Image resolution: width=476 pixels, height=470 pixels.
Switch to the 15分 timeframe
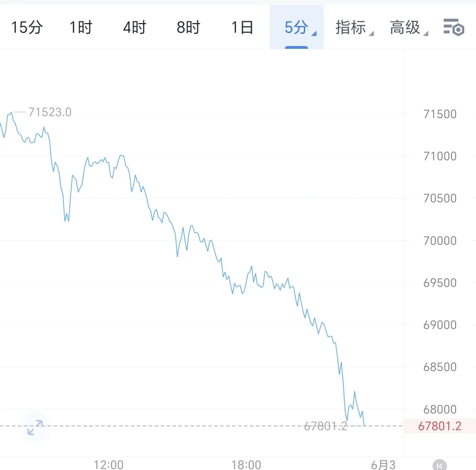pyautogui.click(x=27, y=27)
